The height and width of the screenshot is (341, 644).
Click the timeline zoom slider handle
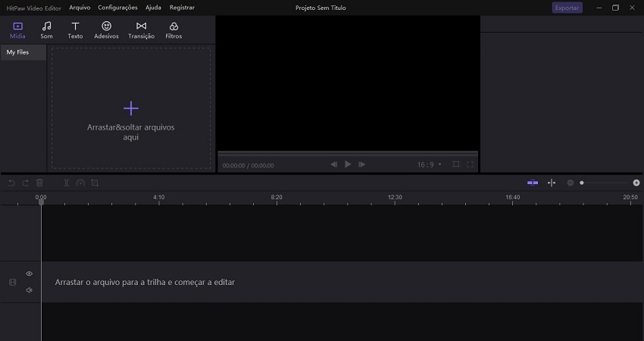pyautogui.click(x=582, y=183)
